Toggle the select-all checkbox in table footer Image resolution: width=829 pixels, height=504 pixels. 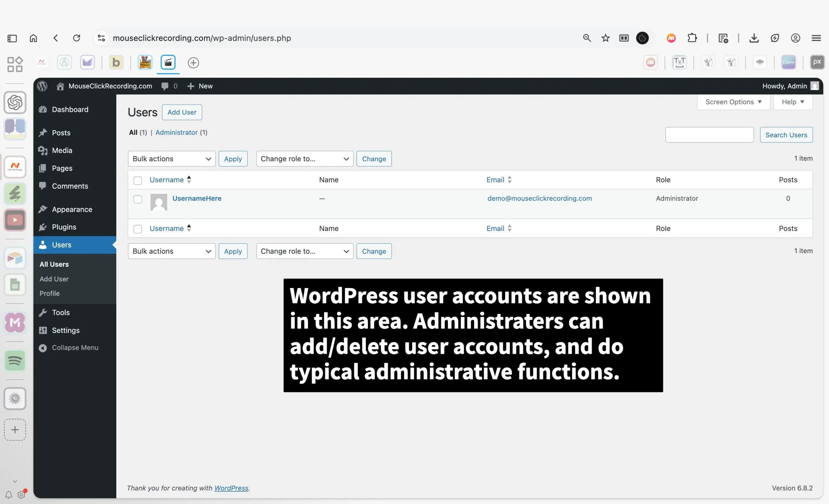click(138, 229)
